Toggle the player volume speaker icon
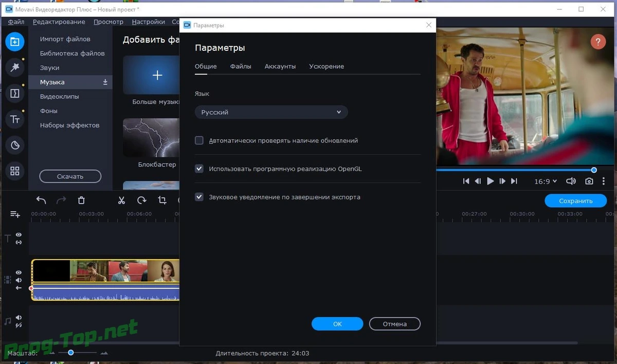617x364 pixels. tap(571, 181)
